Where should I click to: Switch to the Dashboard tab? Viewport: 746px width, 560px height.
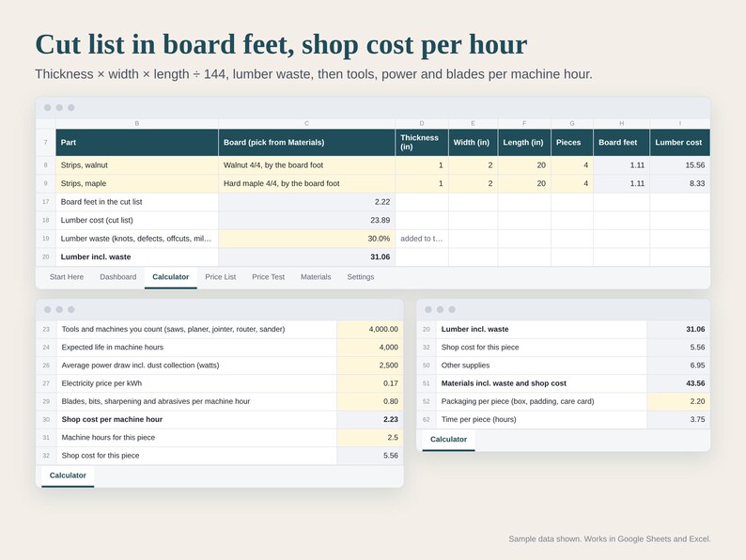[x=118, y=277]
